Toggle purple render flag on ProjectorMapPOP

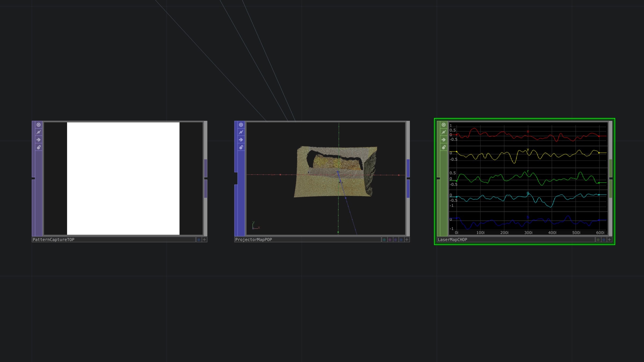(396, 240)
